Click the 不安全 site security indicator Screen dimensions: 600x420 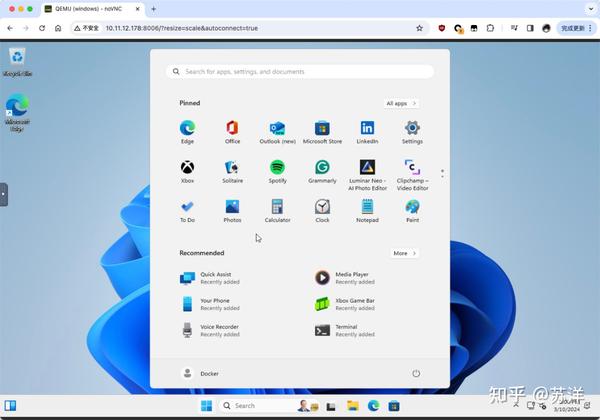[87, 28]
